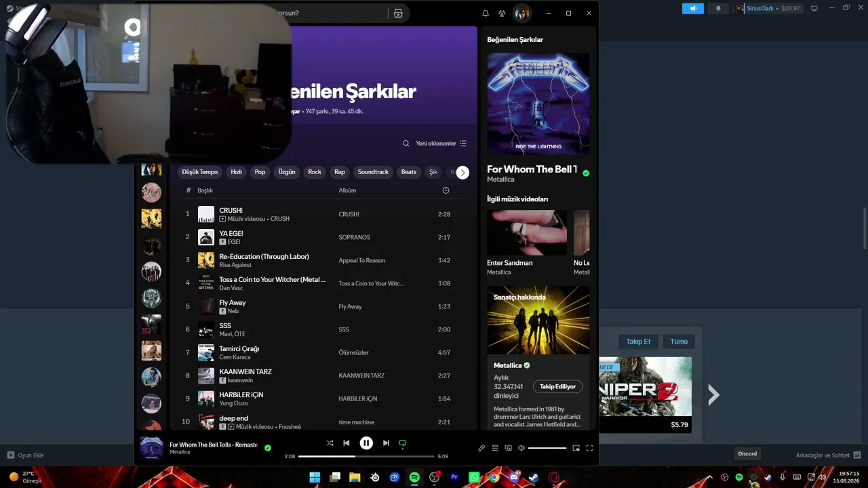Show more genre filter chips with arrow

pos(462,173)
